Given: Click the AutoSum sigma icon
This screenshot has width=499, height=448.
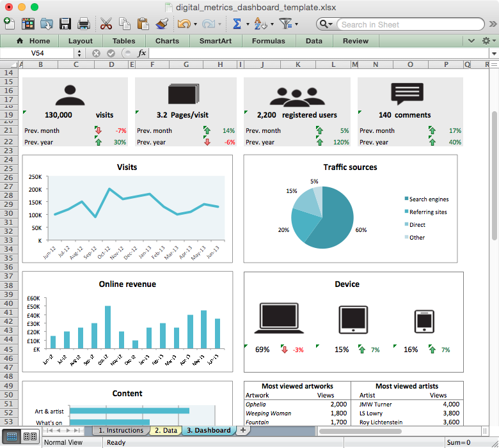Looking at the screenshot, I should click(x=237, y=24).
